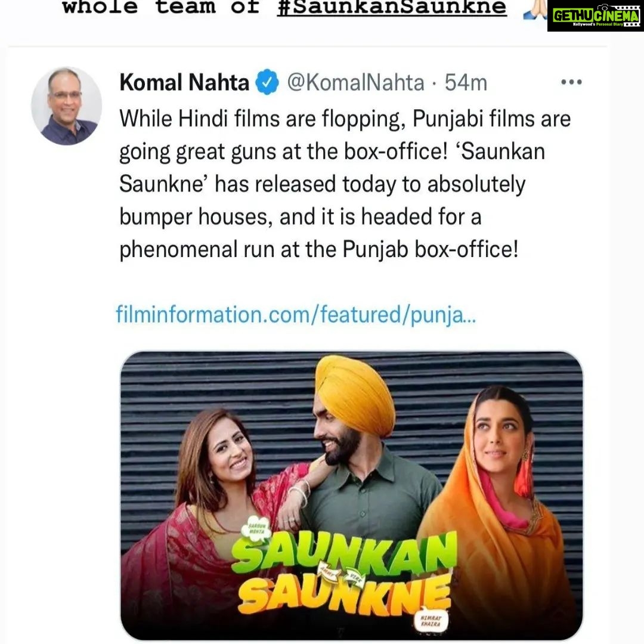Open the @KomalNahta handle link
Image resolution: width=644 pixels, height=644 pixels.
pyautogui.click(x=355, y=82)
